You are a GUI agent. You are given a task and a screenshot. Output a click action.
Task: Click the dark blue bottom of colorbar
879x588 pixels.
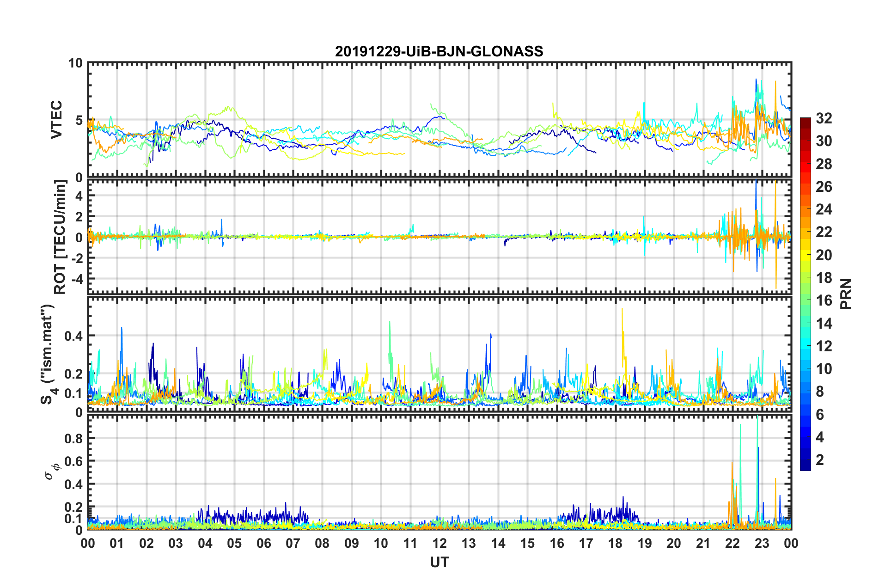tap(805, 466)
